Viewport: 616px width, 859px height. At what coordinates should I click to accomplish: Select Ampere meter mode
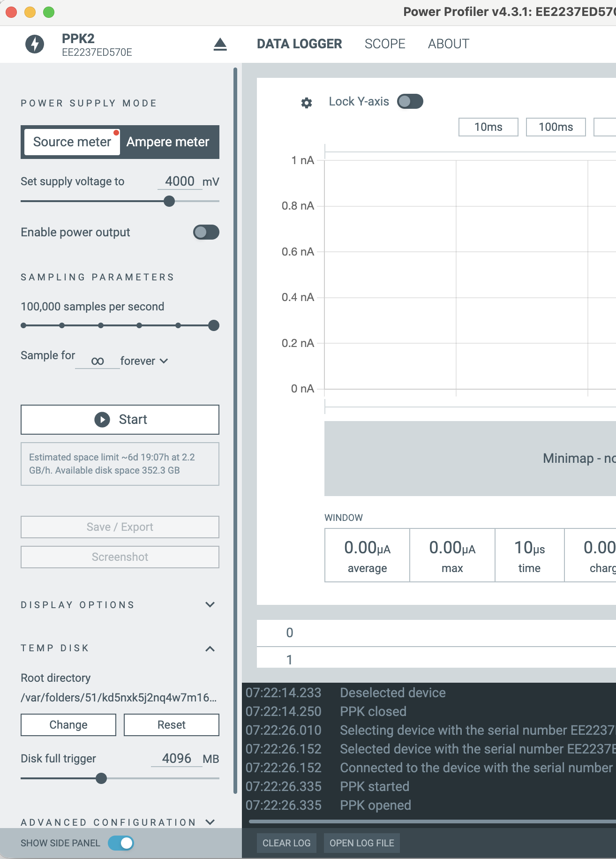pyautogui.click(x=168, y=142)
